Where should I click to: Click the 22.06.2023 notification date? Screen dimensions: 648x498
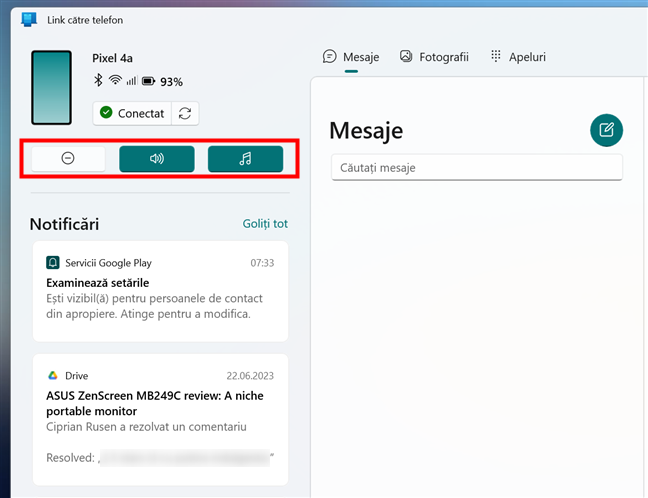click(250, 376)
